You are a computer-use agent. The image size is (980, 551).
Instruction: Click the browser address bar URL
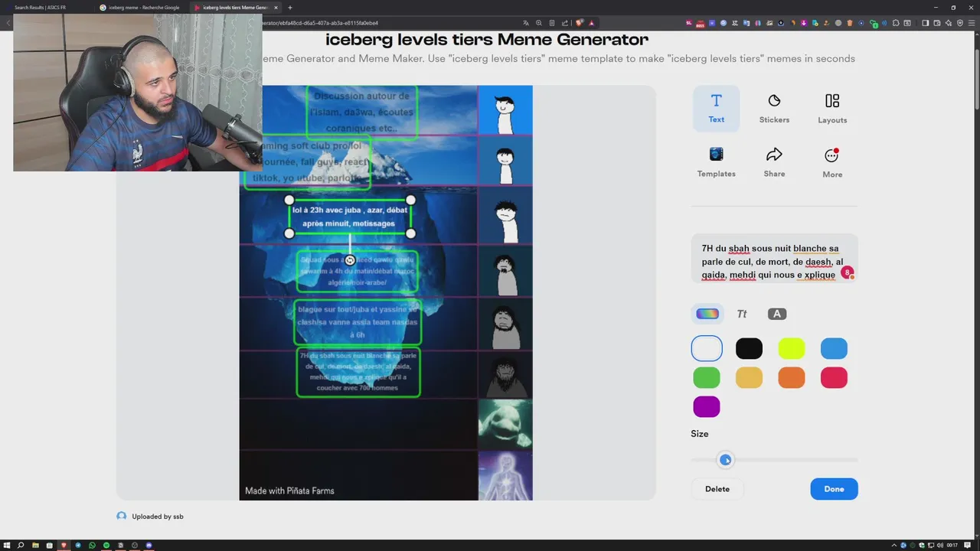pos(320,23)
